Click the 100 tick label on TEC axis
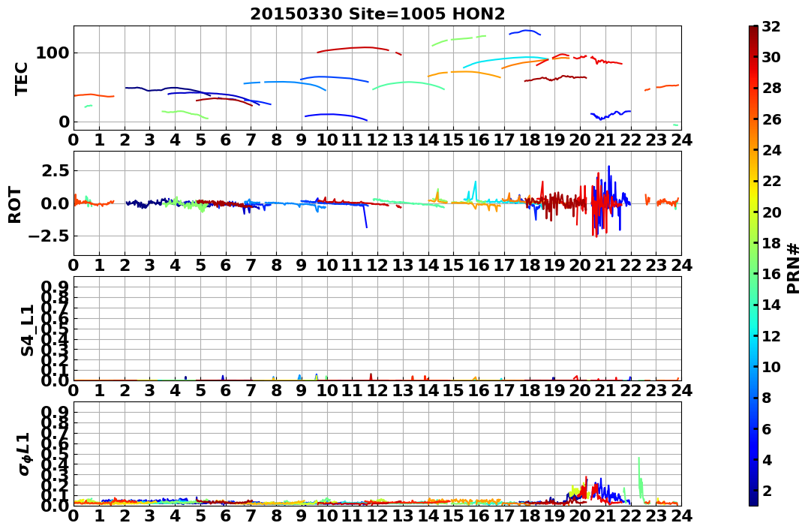This screenshot has height=532, width=808. click(x=53, y=53)
